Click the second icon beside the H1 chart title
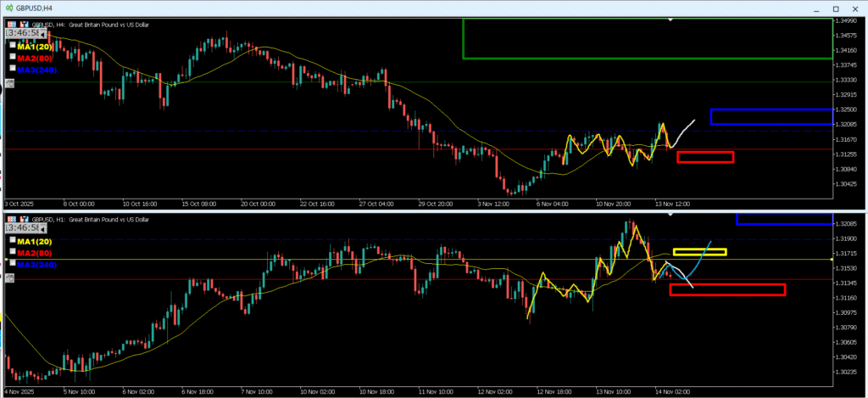 pos(22,220)
